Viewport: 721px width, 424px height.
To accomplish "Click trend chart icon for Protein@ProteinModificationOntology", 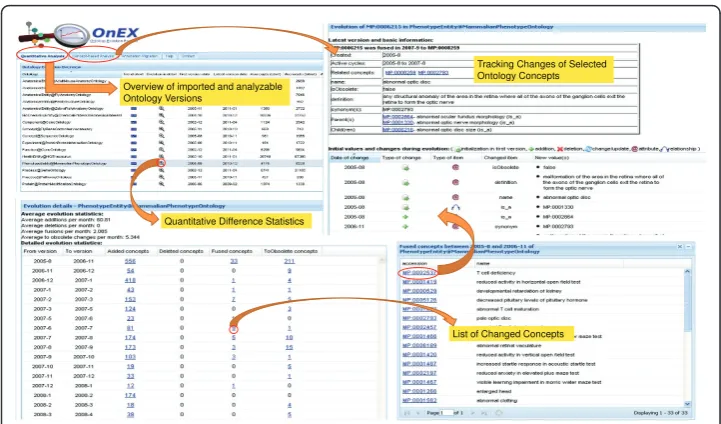I will (133, 183).
